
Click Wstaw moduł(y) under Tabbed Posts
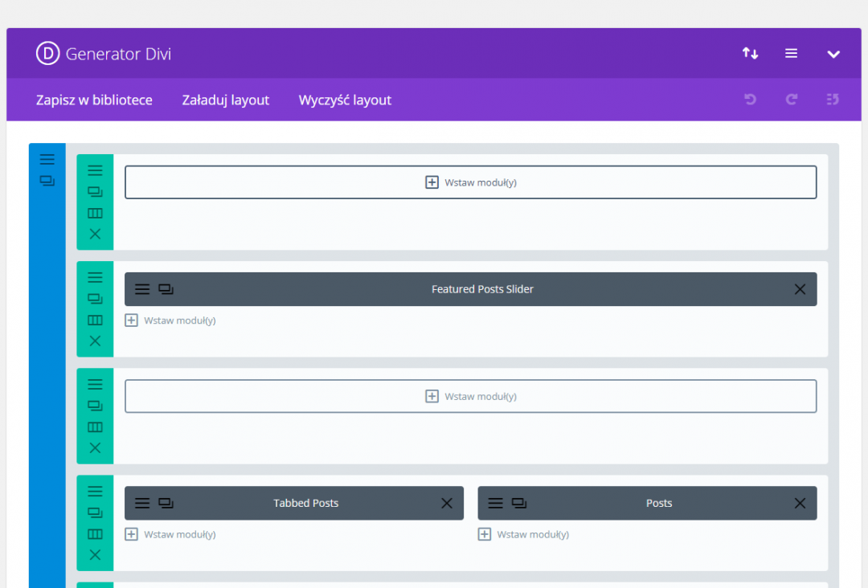click(x=170, y=534)
